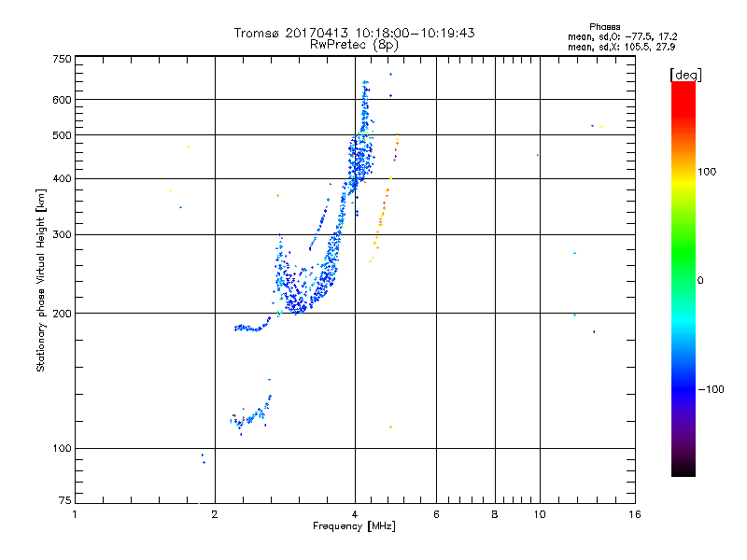Click the 75 height axis tick label

[65, 500]
